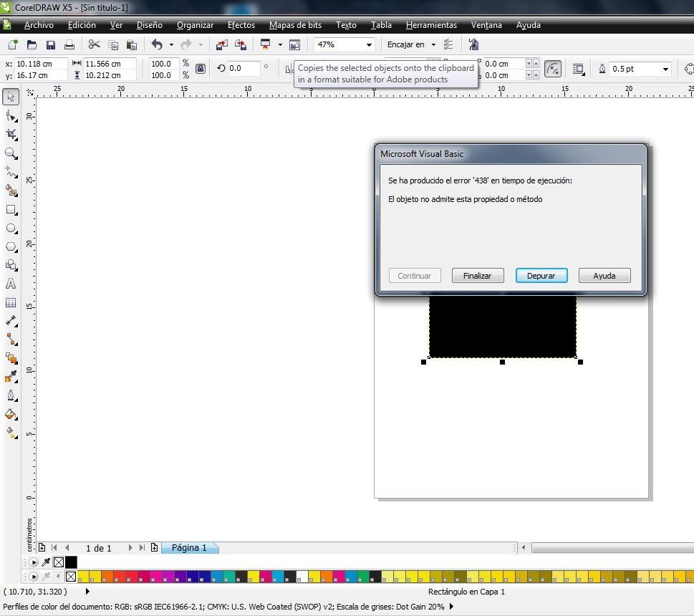This screenshot has height=616, width=694.
Task: Click the Export icon
Action: (x=241, y=44)
